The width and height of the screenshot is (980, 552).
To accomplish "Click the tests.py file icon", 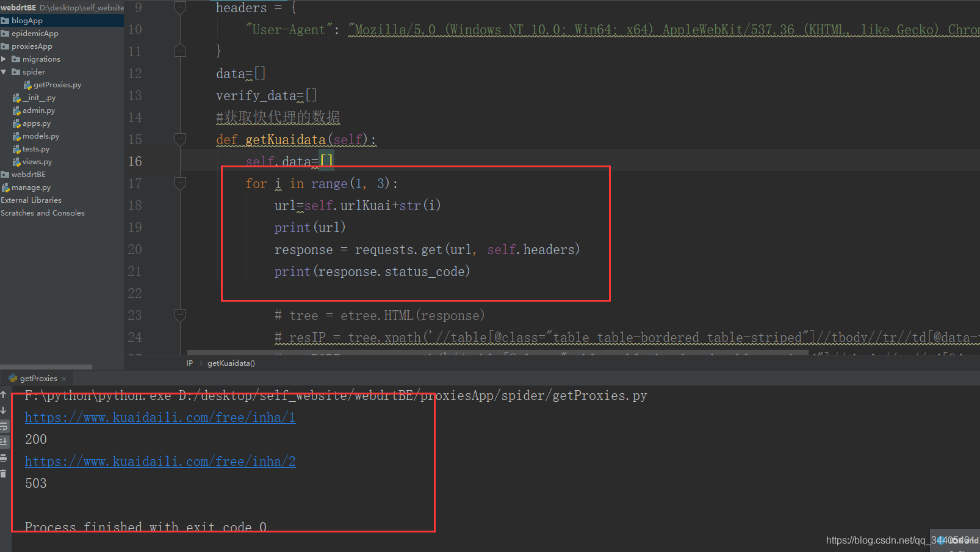I will (x=16, y=149).
